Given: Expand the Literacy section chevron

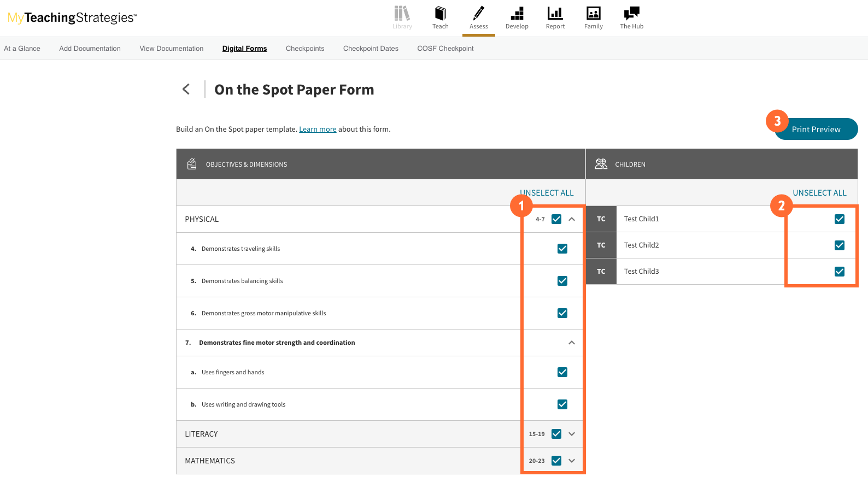Looking at the screenshot, I should coord(572,434).
